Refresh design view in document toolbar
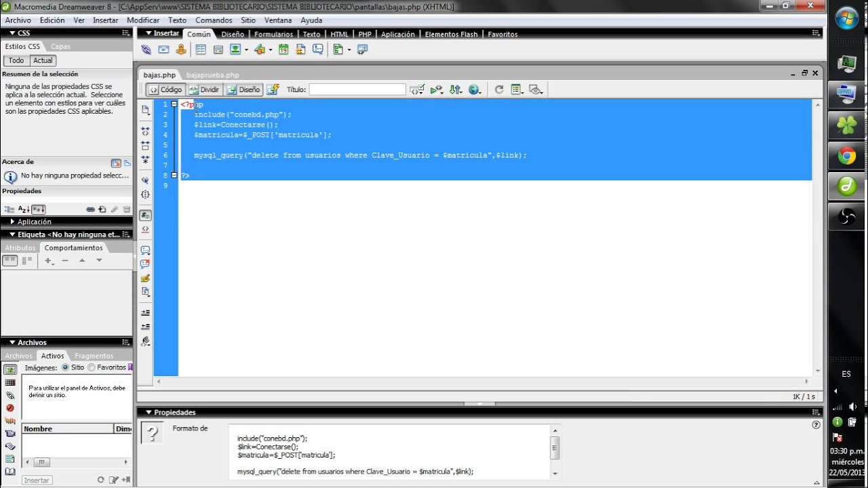Image resolution: width=868 pixels, height=488 pixels. 499,89
